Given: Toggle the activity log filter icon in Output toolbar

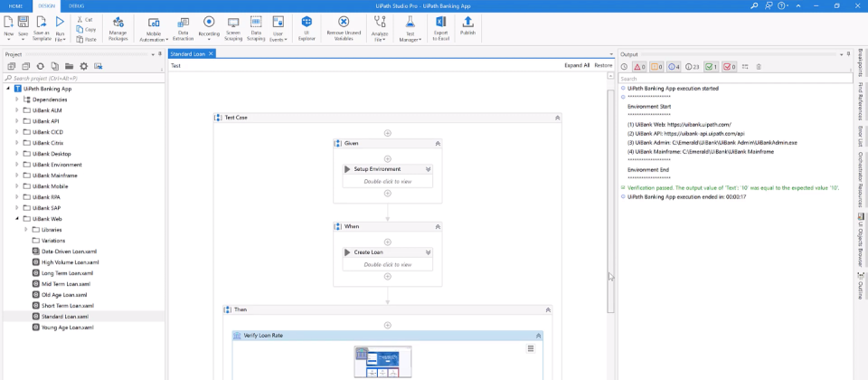Looking at the screenshot, I should (x=745, y=67).
